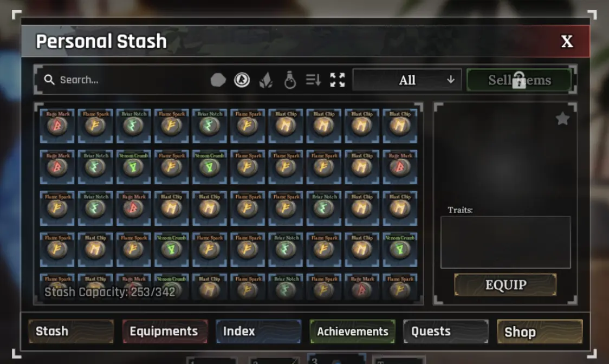This screenshot has height=364, width=609.
Task: Expand the dropdown arrow beside All
Action: tap(451, 80)
